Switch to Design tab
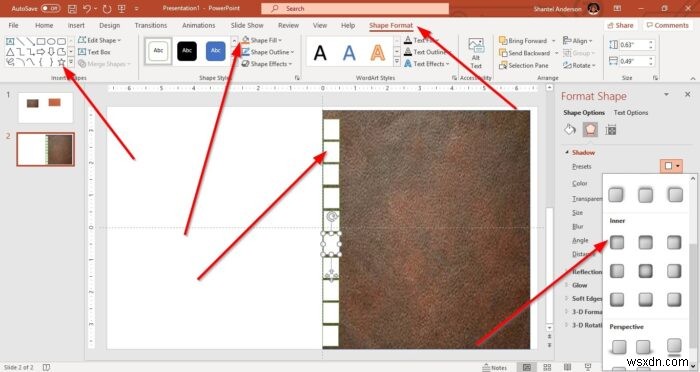Viewport: 700px width, 372px height. tap(109, 25)
